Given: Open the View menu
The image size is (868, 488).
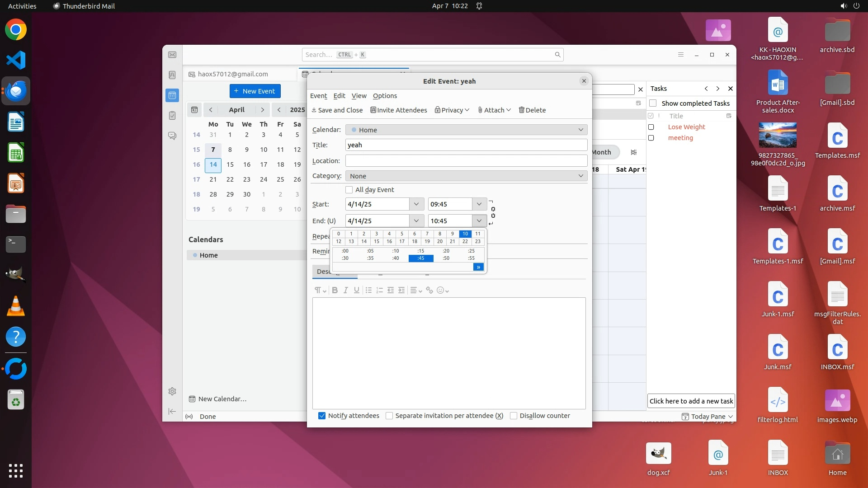Looking at the screenshot, I should click(359, 96).
